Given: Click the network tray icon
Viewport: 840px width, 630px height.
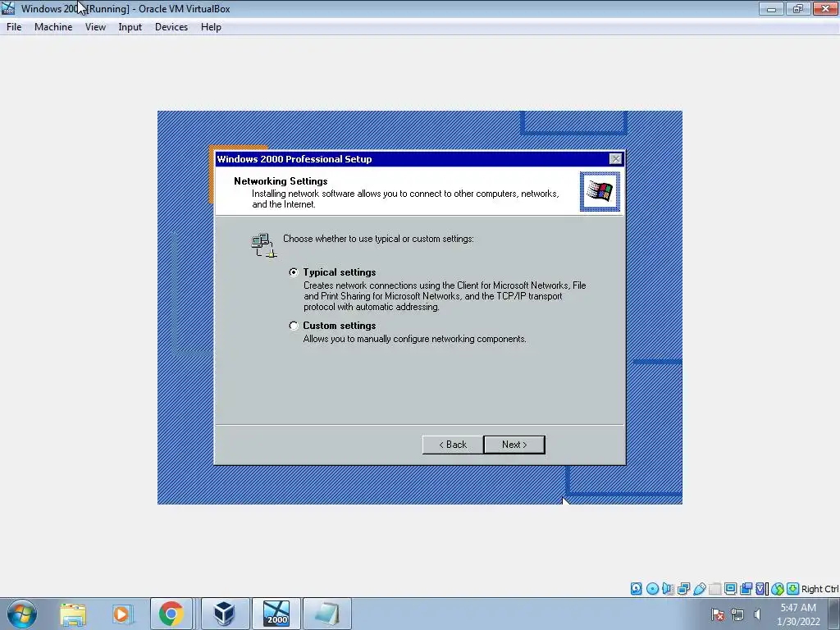Looking at the screenshot, I should click(x=737, y=614).
